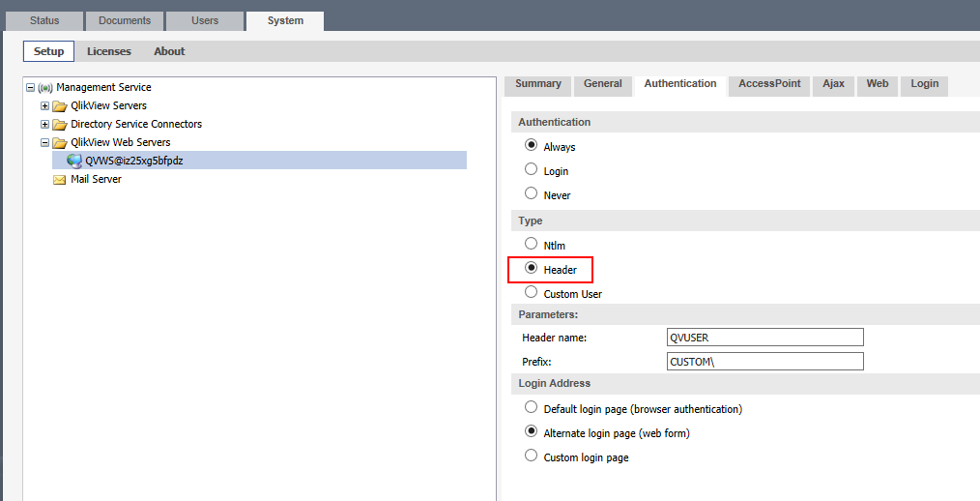Select QVWS@iz25xg5bfpdz tree item
The width and height of the screenshot is (980, 501).
point(259,161)
